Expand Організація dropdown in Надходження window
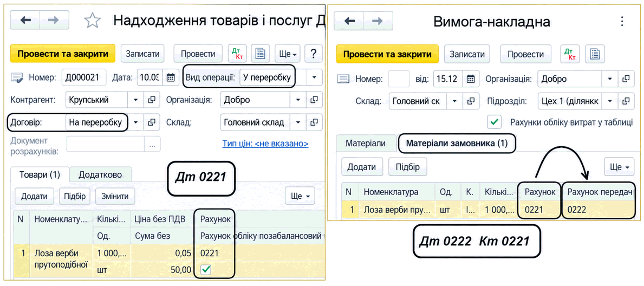Screen dimensions: 644x286 pos(298,100)
